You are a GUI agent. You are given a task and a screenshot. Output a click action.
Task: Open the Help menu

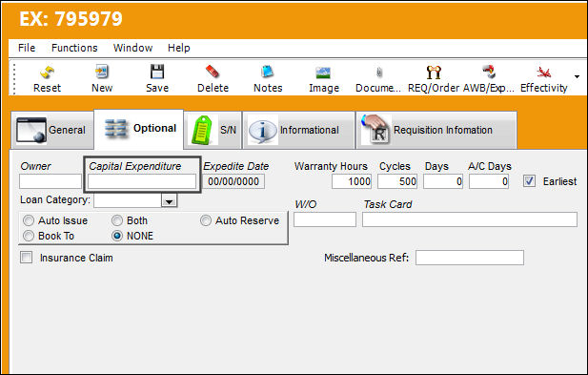click(x=178, y=48)
